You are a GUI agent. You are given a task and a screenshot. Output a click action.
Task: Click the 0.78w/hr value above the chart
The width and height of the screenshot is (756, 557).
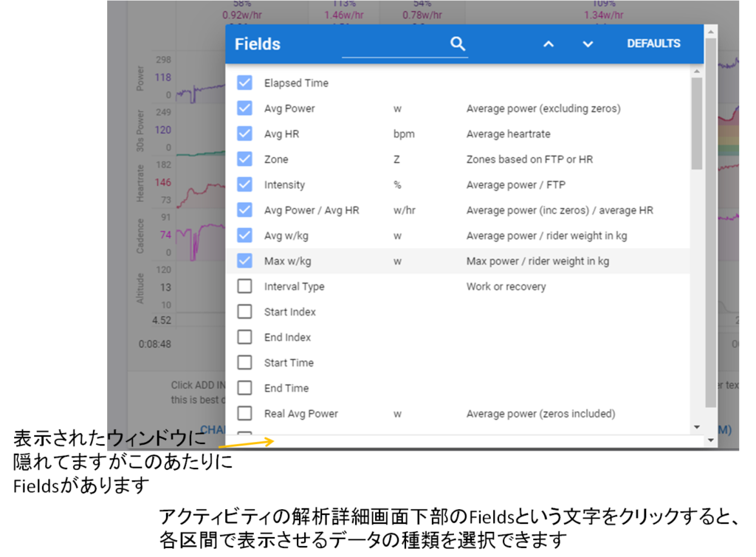pyautogui.click(x=422, y=15)
